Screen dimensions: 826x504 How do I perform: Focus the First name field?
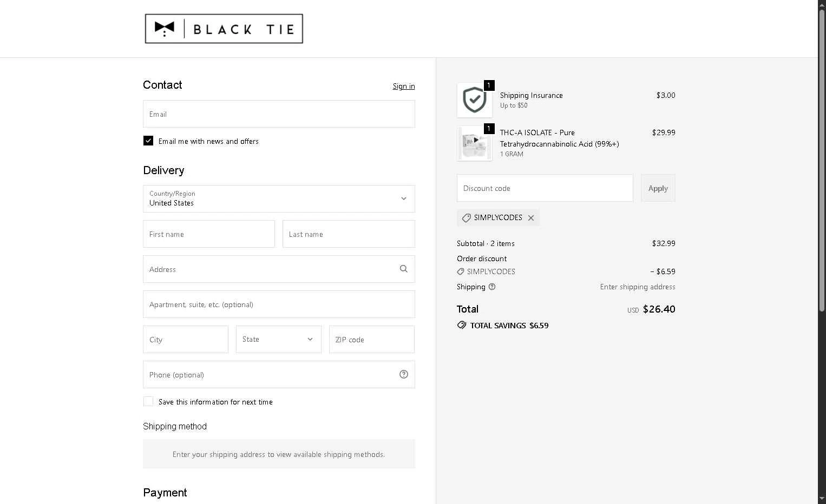click(209, 234)
